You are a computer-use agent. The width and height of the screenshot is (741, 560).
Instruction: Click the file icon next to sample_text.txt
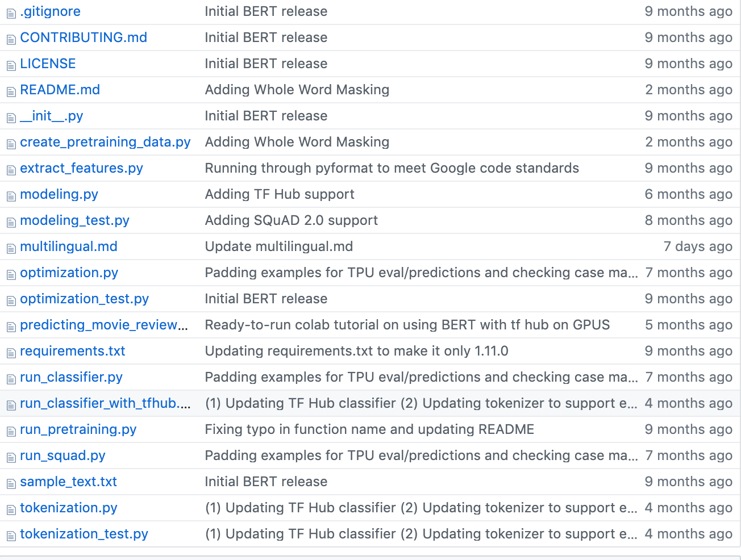click(11, 483)
